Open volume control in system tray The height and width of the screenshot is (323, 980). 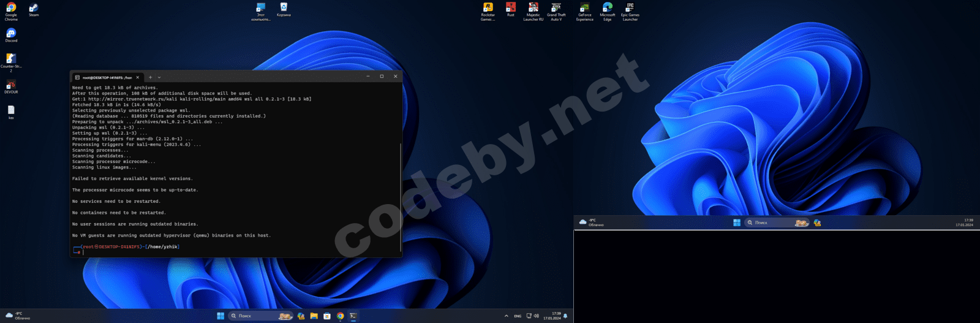[x=536, y=316]
